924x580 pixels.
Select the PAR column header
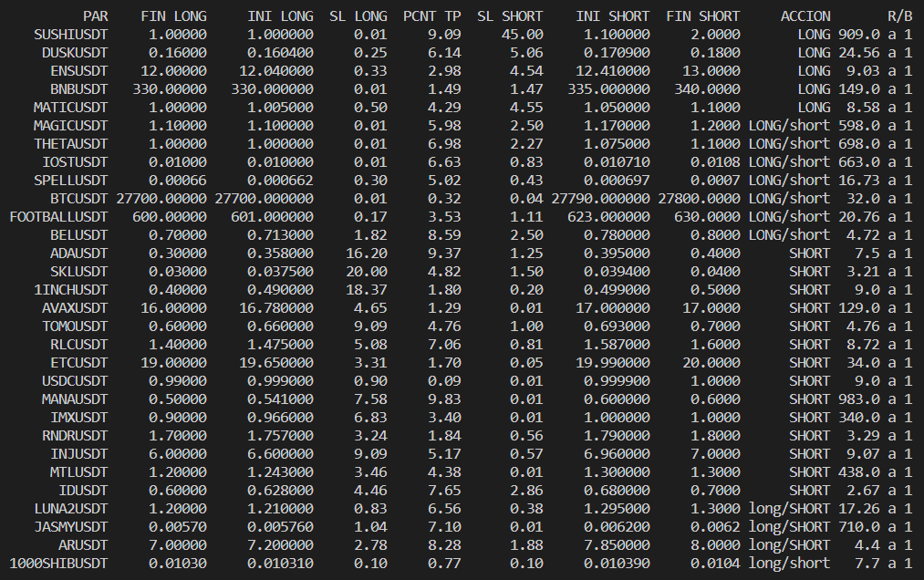click(x=96, y=16)
